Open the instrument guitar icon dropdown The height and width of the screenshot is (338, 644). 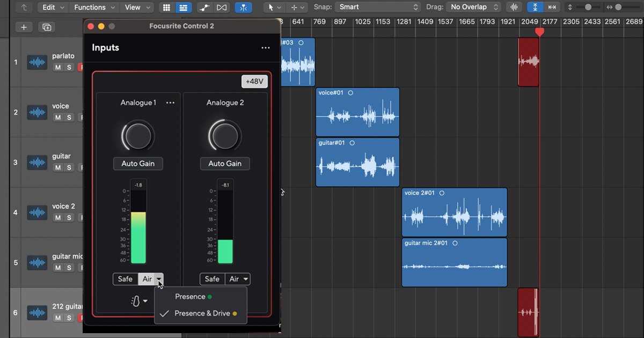[x=140, y=302]
